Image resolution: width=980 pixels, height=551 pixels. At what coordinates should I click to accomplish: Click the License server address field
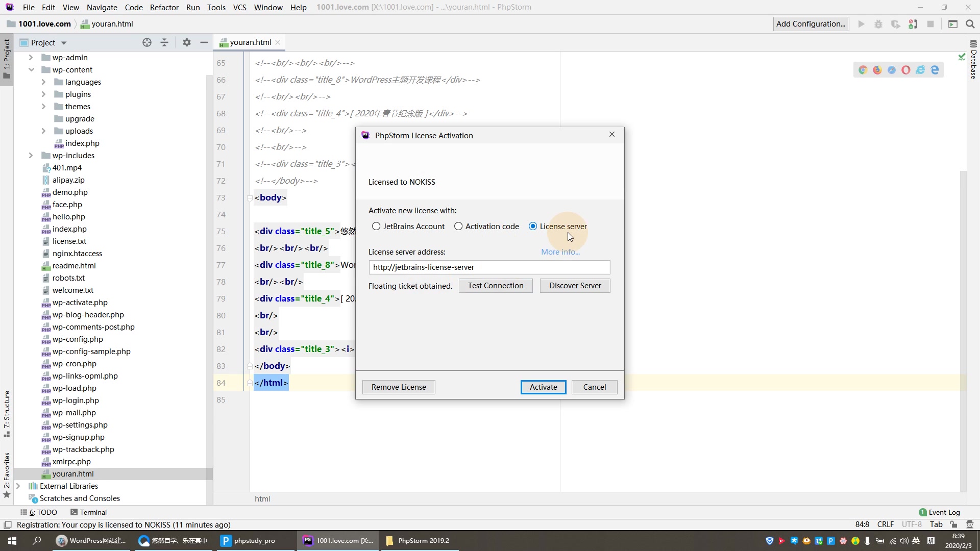click(489, 267)
